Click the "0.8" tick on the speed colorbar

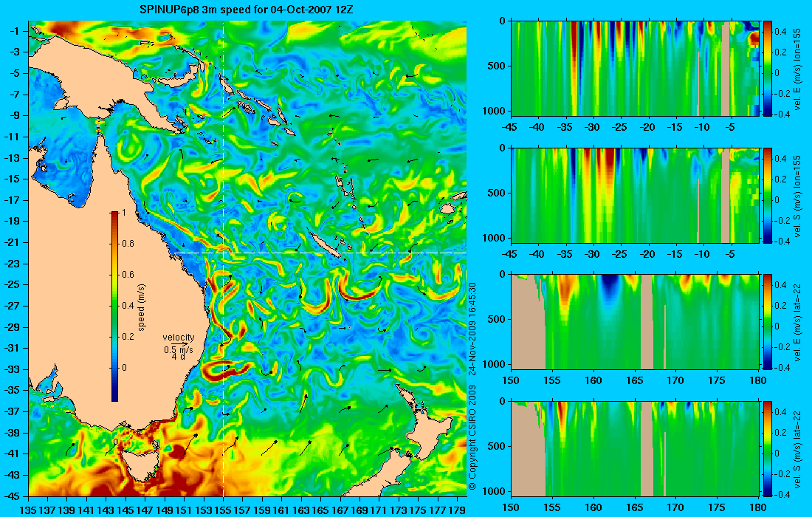(x=128, y=244)
